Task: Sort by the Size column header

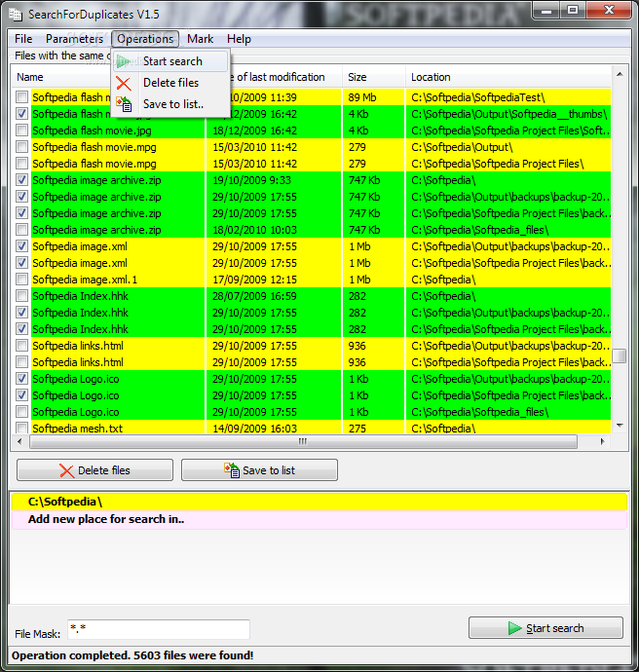Action: pyautogui.click(x=374, y=77)
